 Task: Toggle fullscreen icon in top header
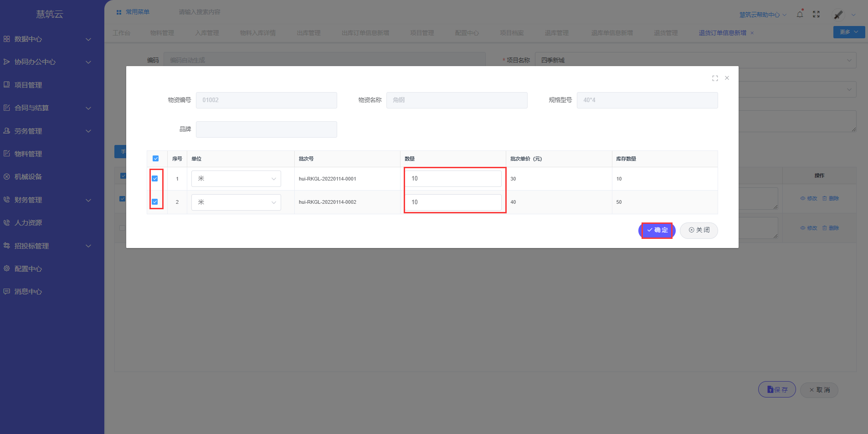point(816,14)
